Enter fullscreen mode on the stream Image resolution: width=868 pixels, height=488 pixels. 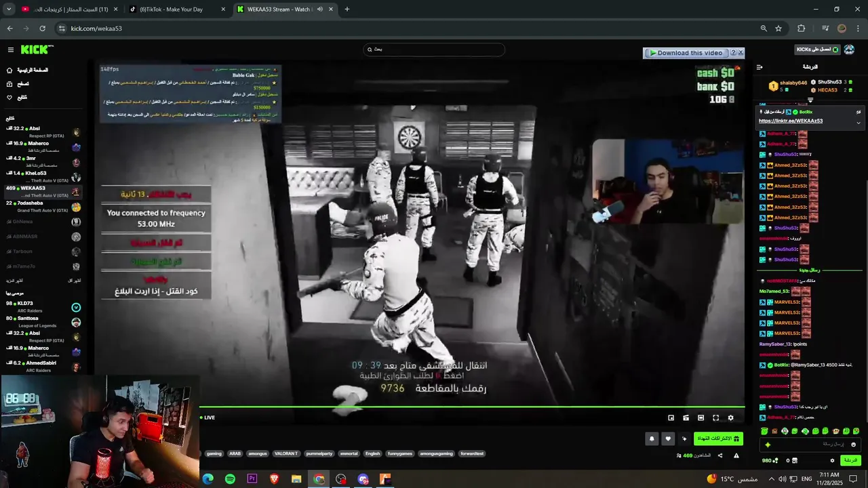[x=715, y=418]
